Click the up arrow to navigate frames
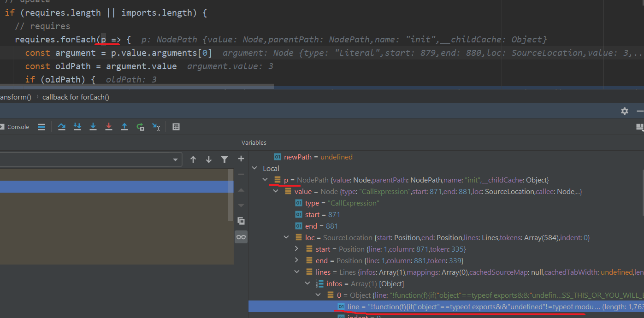 (x=193, y=159)
